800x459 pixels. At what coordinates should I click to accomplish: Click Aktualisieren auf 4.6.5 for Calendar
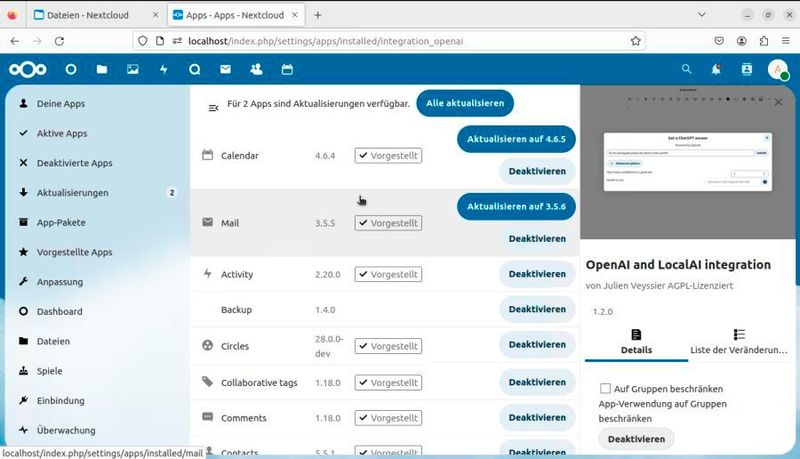(516, 139)
